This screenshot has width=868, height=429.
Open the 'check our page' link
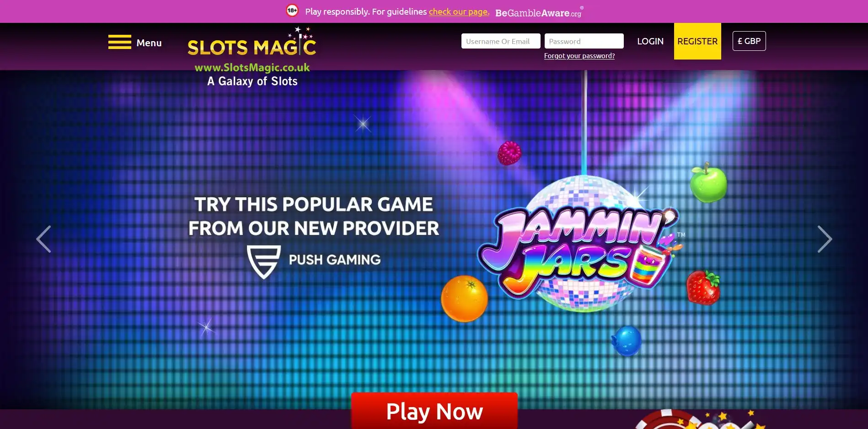click(x=459, y=11)
